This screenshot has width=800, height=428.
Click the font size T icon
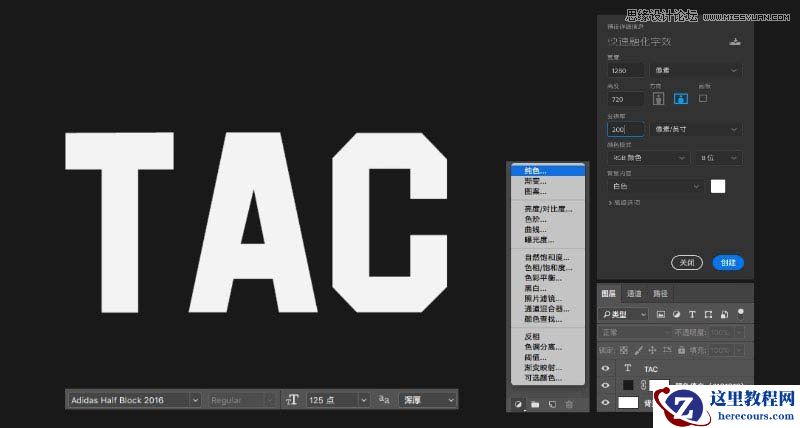[292, 399]
